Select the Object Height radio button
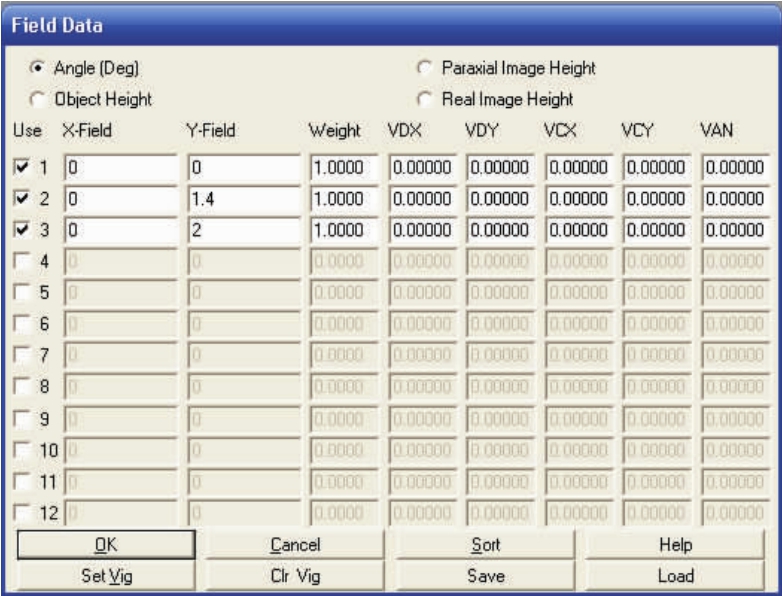The width and height of the screenshot is (782, 596). point(37,99)
